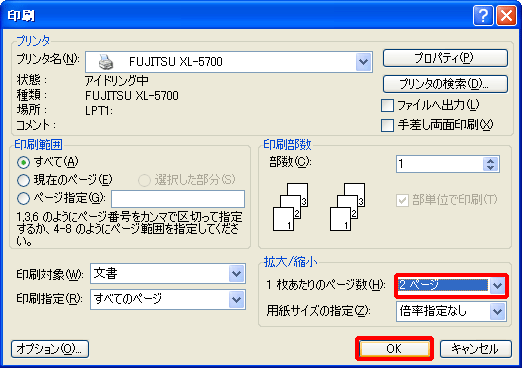This screenshot has width=522, height=368.
Task: Open 用紙サイズの指定(Z) dropdown
Action: 498,312
